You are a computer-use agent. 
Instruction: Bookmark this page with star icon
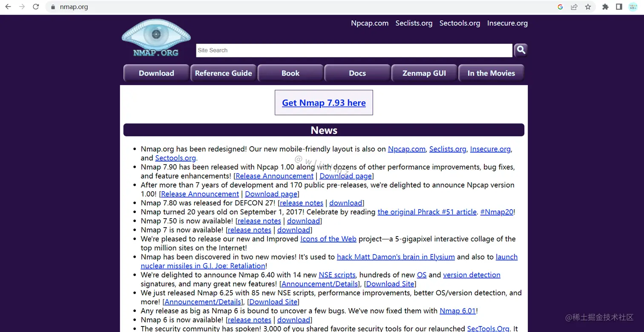tap(588, 7)
